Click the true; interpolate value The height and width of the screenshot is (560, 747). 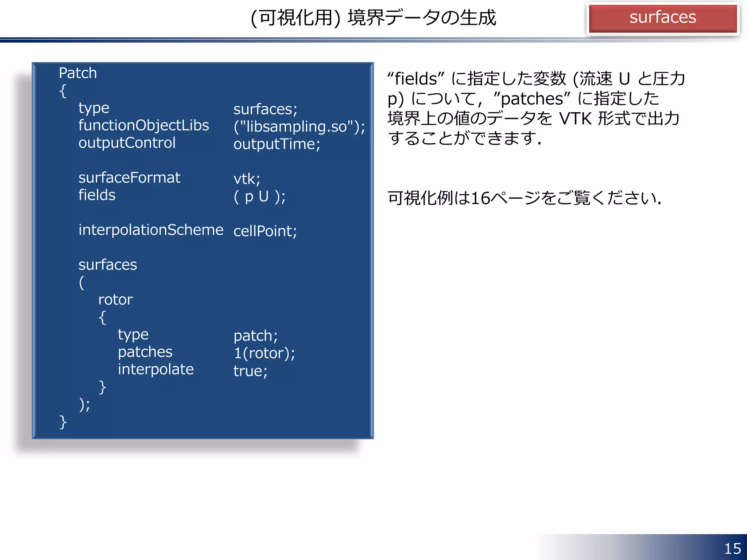pyautogui.click(x=250, y=371)
